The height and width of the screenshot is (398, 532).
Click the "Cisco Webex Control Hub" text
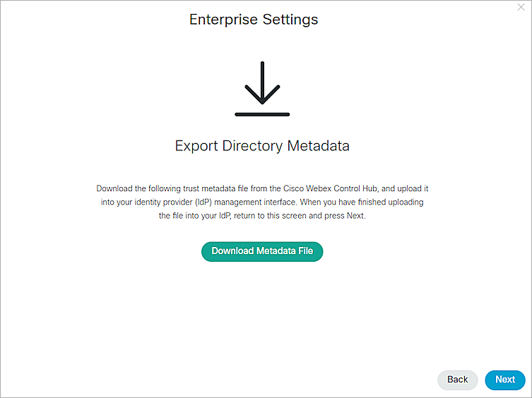pos(317,189)
